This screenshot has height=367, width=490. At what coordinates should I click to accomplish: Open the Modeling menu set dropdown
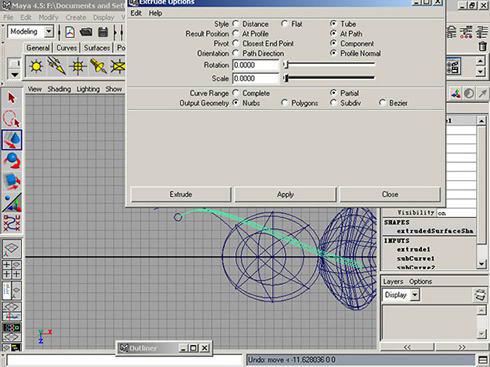click(x=30, y=32)
